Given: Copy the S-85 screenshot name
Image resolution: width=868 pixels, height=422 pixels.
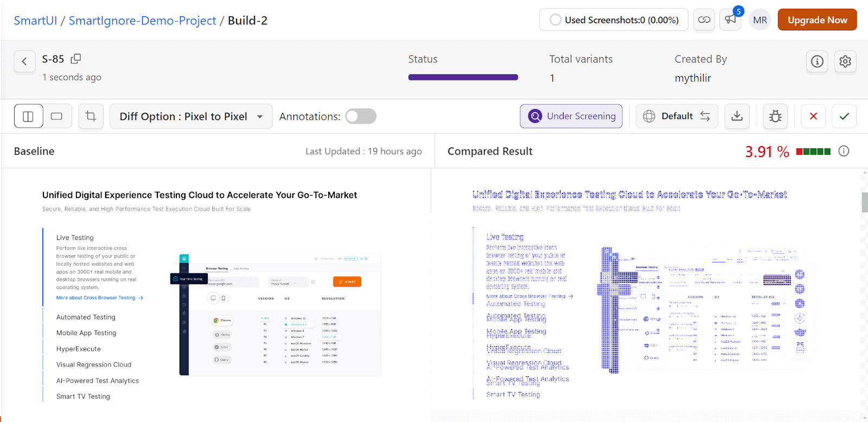Looking at the screenshot, I should 76,58.
